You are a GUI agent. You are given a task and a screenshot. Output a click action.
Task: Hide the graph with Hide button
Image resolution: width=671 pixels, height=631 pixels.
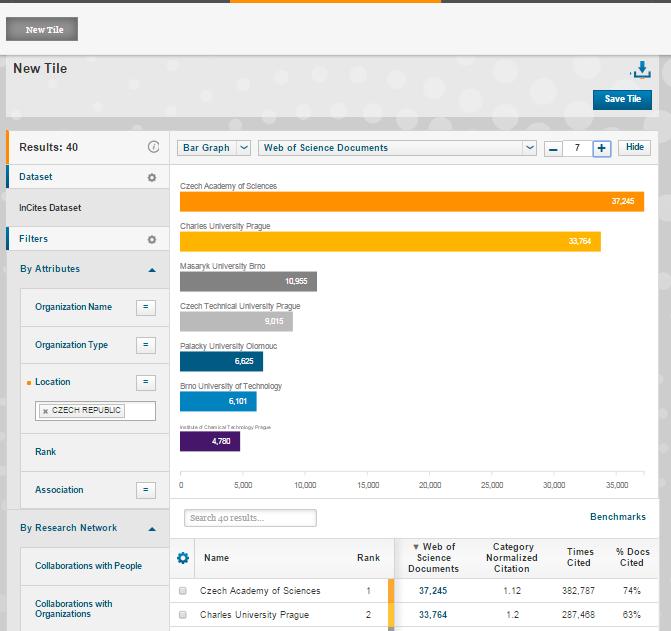pos(635,148)
